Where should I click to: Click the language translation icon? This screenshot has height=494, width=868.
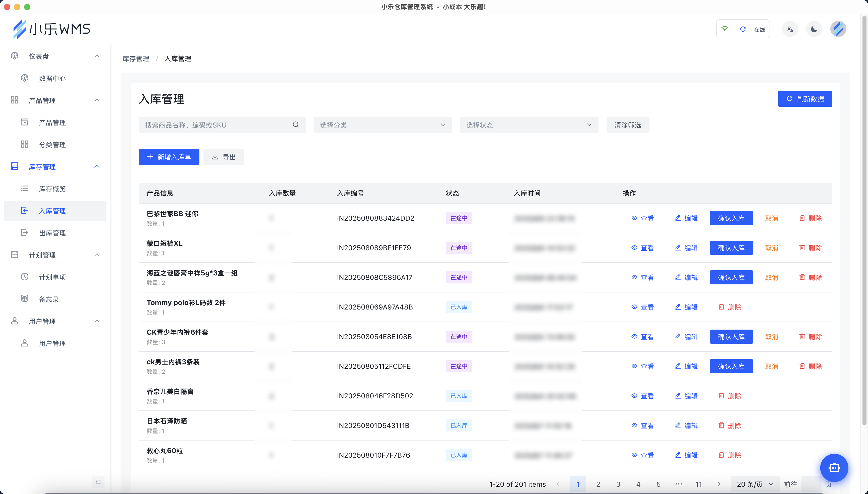(790, 29)
